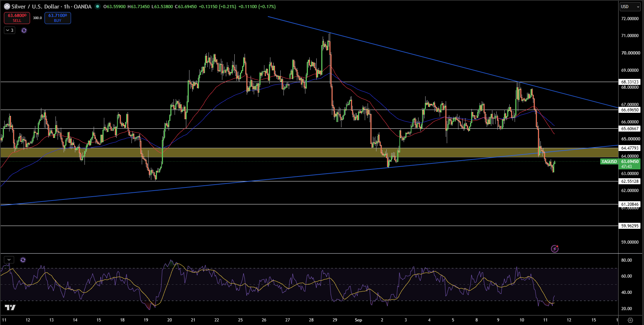
Task: Click the Silver / U.S. Dollar symbol title
Action: (51, 6)
